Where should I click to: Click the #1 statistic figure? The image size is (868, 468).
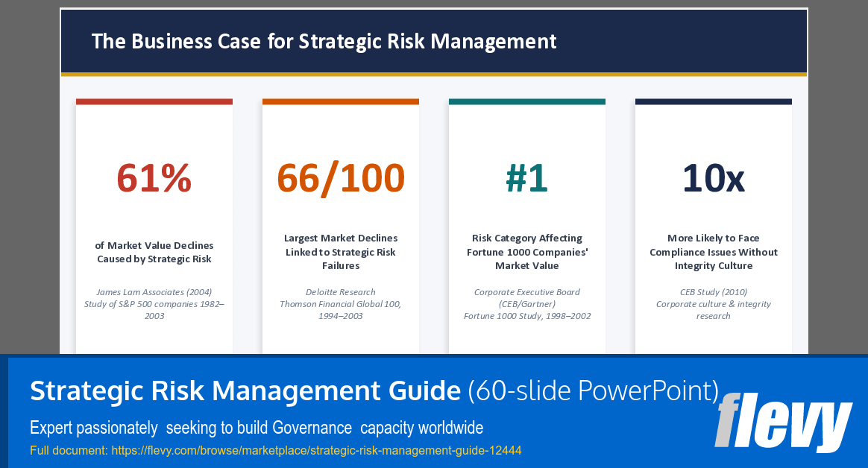526,178
